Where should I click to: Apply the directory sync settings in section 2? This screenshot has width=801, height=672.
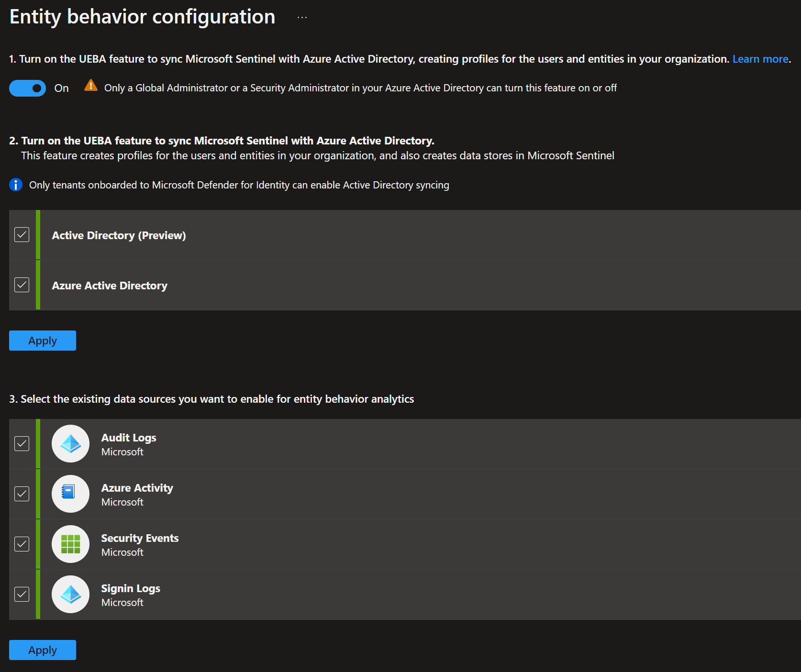[x=43, y=341]
